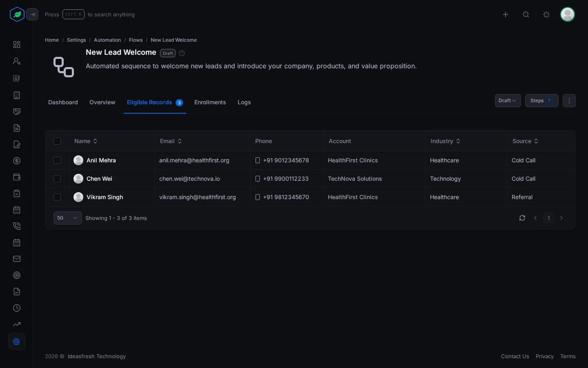Image resolution: width=588 pixels, height=368 pixels.
Task: Check the Chen Wei row checkbox
Action: pos(57,179)
